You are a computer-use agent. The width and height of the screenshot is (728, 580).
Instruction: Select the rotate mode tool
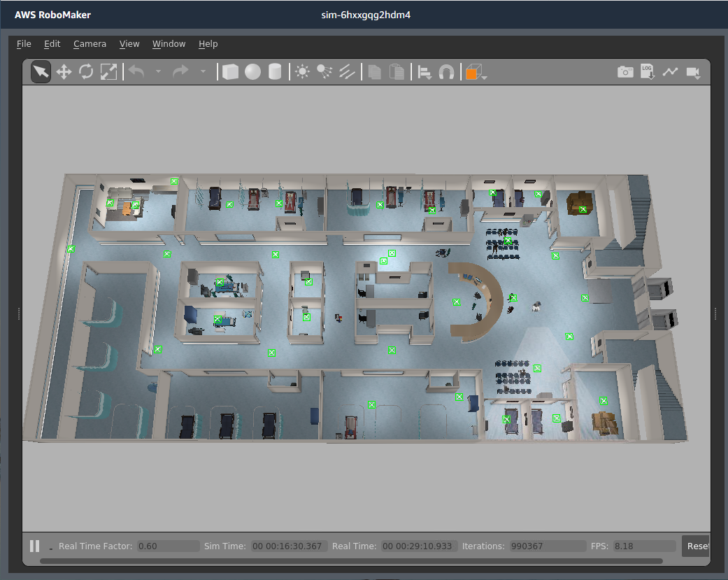[86, 71]
